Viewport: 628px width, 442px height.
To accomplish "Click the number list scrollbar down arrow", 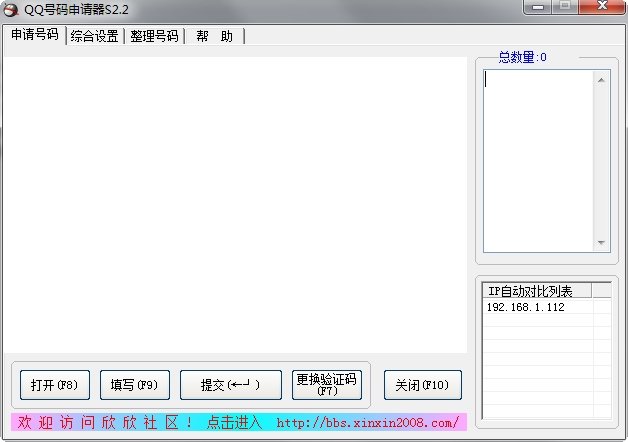I will click(601, 243).
